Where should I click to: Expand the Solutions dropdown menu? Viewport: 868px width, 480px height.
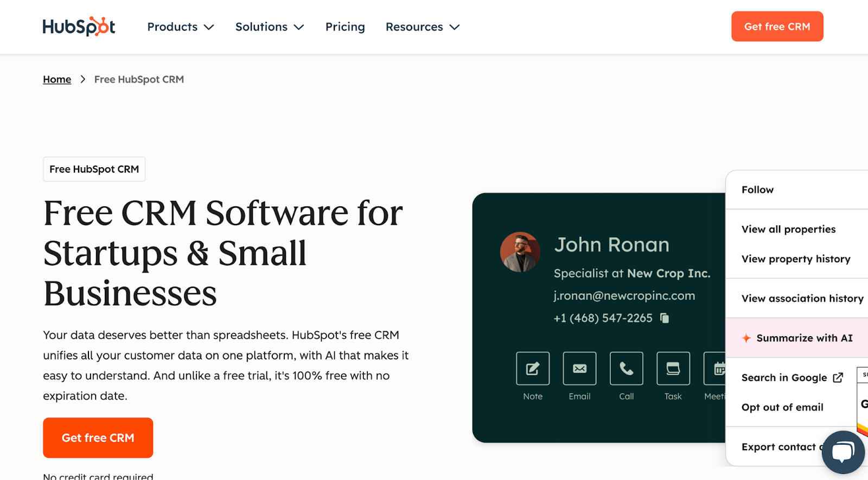pyautogui.click(x=270, y=27)
